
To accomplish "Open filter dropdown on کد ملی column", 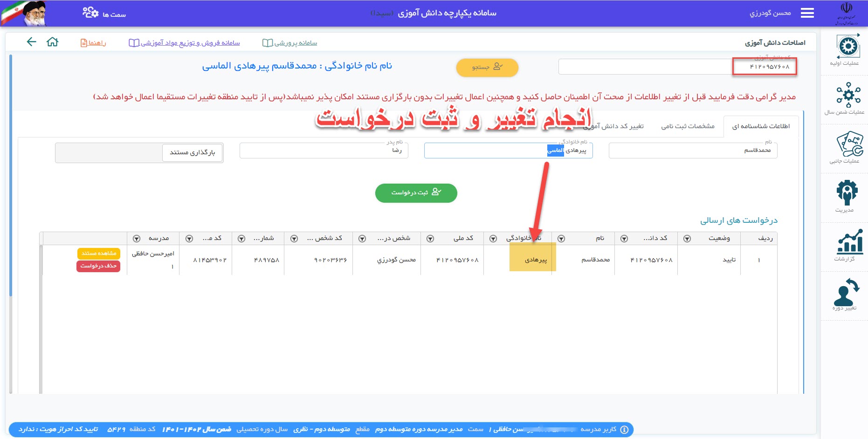I will click(x=430, y=239).
